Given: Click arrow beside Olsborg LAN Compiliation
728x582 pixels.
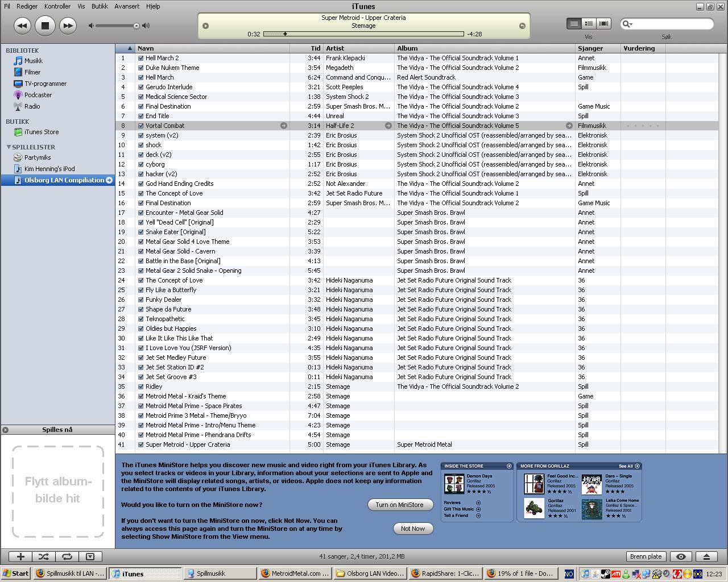Looking at the screenshot, I should click(109, 180).
